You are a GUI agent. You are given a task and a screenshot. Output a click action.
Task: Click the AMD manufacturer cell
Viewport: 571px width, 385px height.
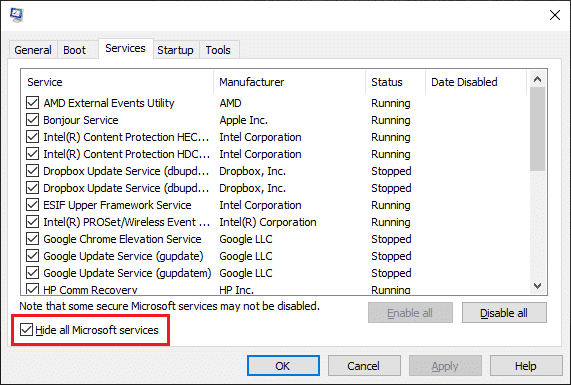click(231, 103)
